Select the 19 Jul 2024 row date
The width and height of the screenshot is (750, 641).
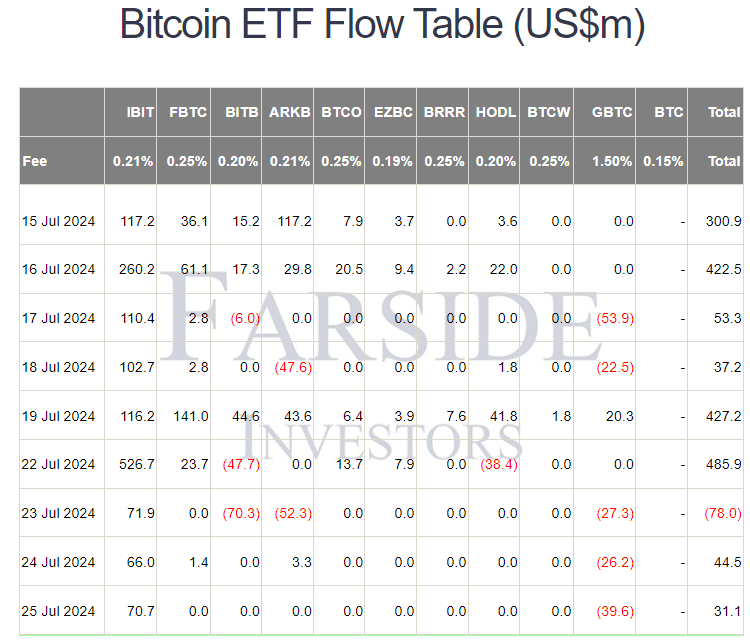click(x=59, y=415)
